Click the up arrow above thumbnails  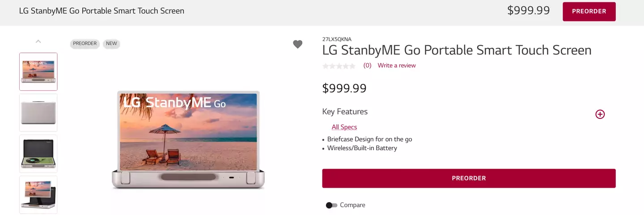click(38, 42)
